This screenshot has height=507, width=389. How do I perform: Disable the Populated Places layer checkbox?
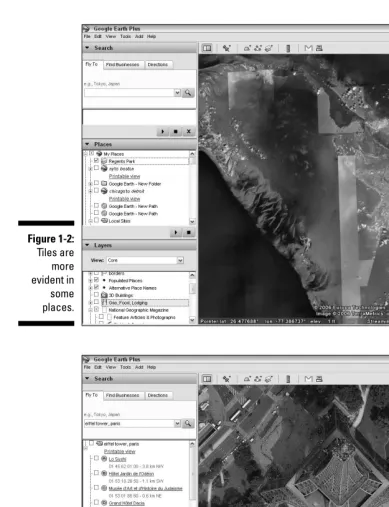click(96, 280)
